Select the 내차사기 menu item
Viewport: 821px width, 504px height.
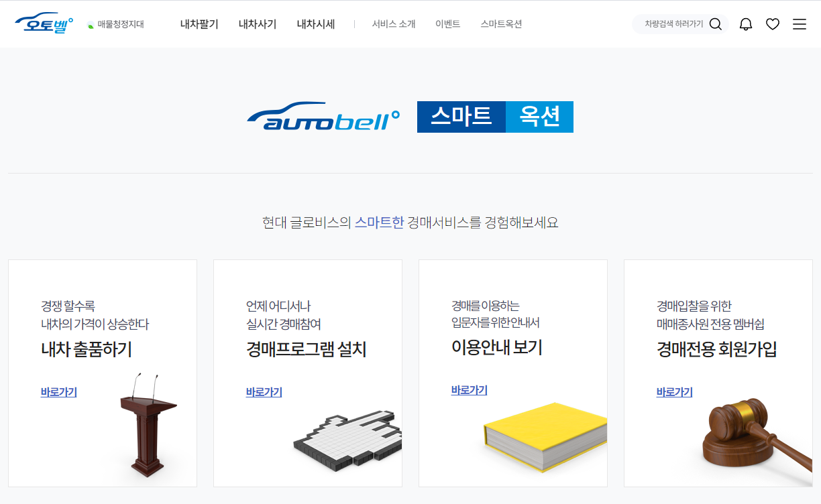(x=256, y=23)
